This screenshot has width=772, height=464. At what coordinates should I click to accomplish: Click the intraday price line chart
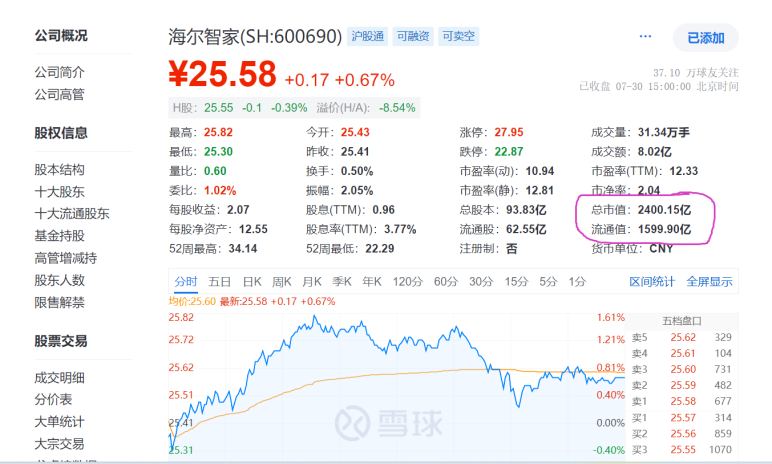coord(396,387)
